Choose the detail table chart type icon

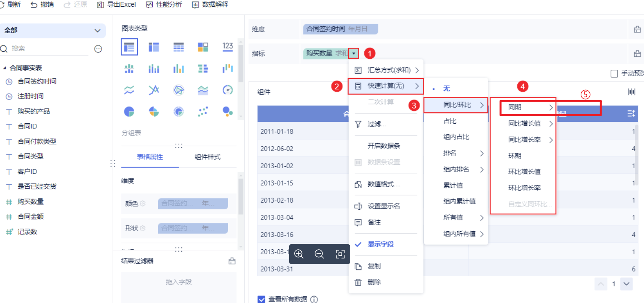point(179,47)
